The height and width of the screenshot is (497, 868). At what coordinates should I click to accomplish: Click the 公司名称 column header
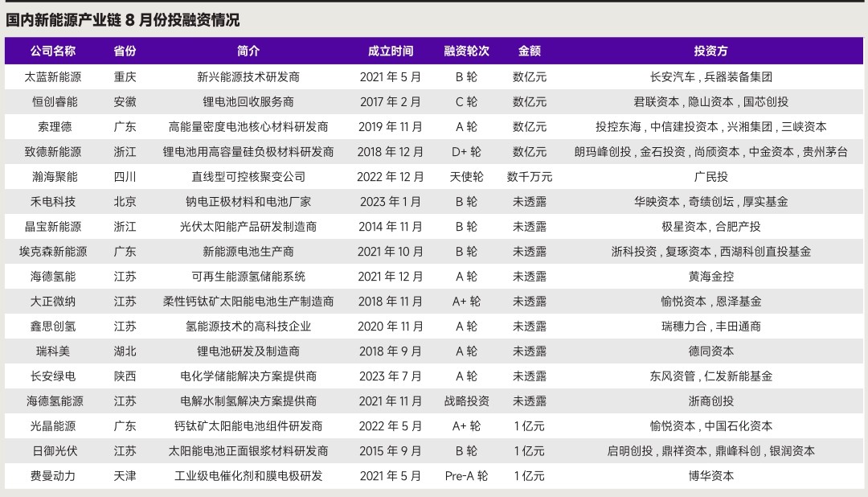pos(53,51)
